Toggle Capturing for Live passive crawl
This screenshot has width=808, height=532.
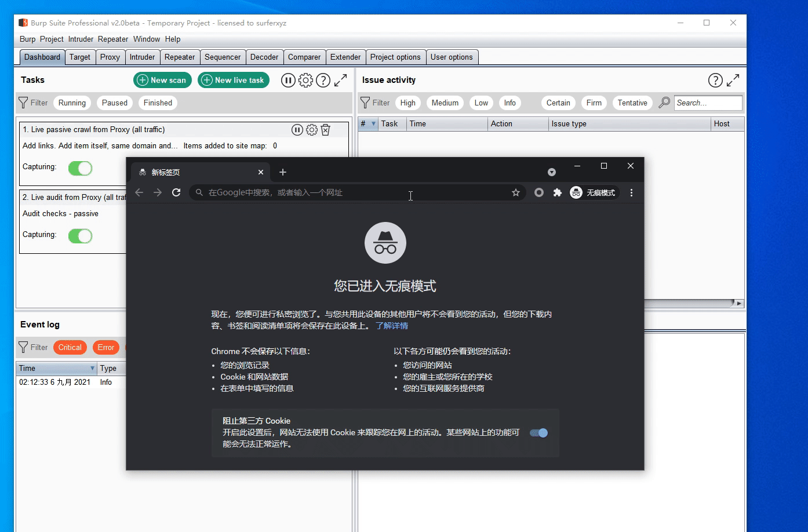click(x=80, y=168)
